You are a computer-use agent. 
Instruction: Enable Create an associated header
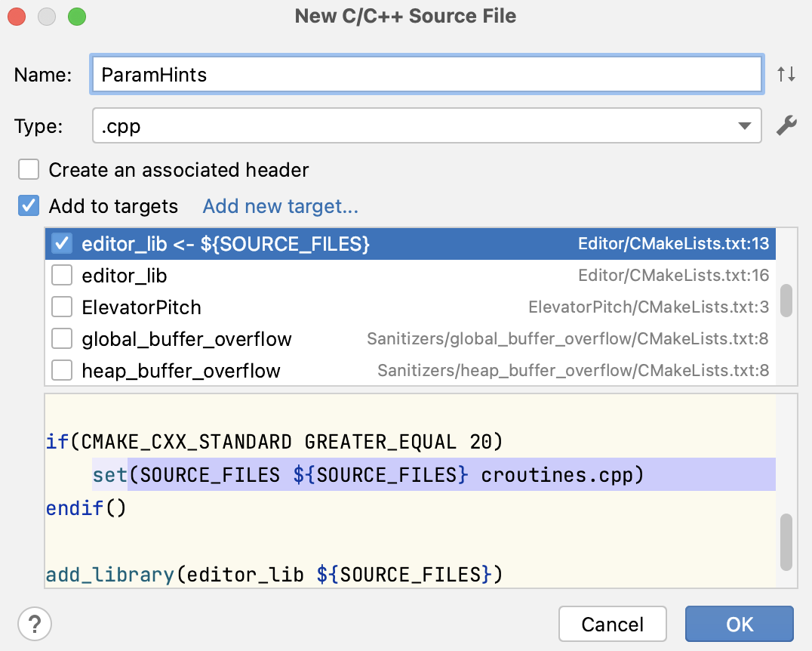click(28, 169)
